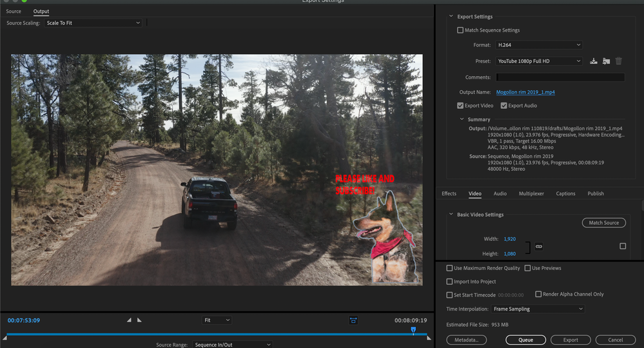Image resolution: width=644 pixels, height=348 pixels.
Task: Open the Source Range dropdown
Action: pyautogui.click(x=233, y=345)
